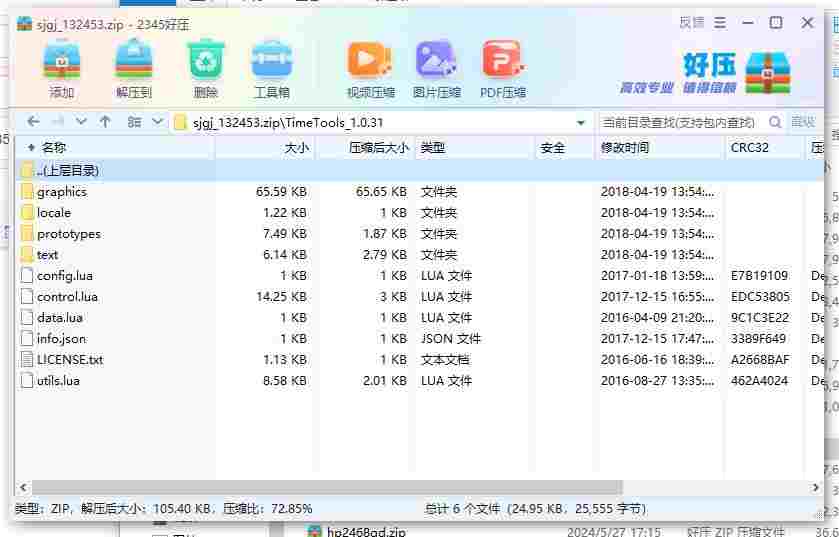Screen dimensions: 839x537
Task: Open the Toolbox (工具箱) icon
Action: [x=272, y=60]
